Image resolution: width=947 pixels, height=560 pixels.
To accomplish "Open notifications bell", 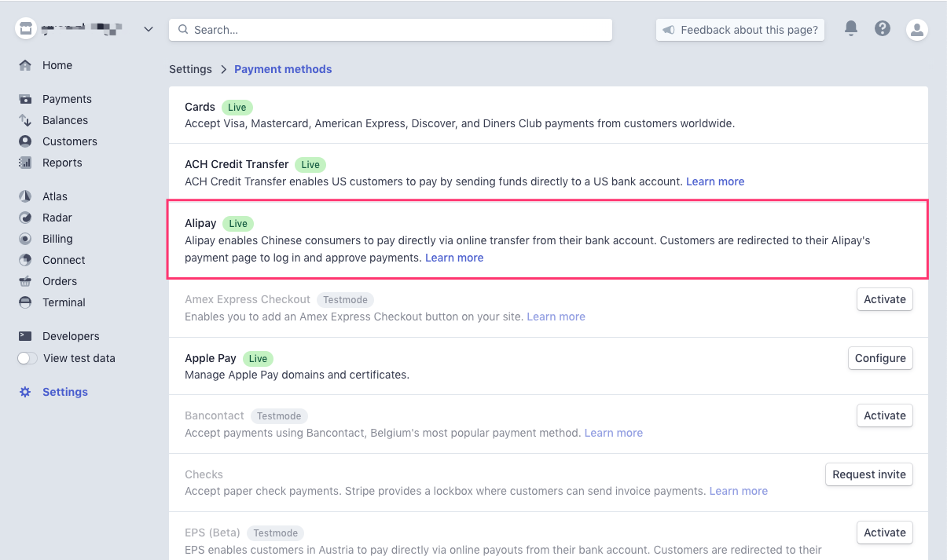I will [851, 29].
